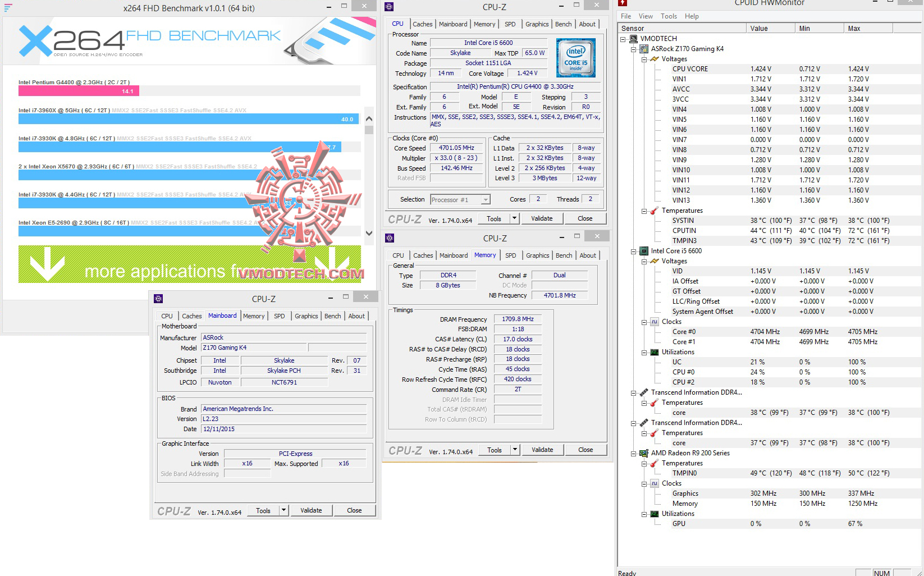Click the CPU-Z app icon in the Mainboard window title bar
Screen dimensions: 924x576
click(158, 299)
